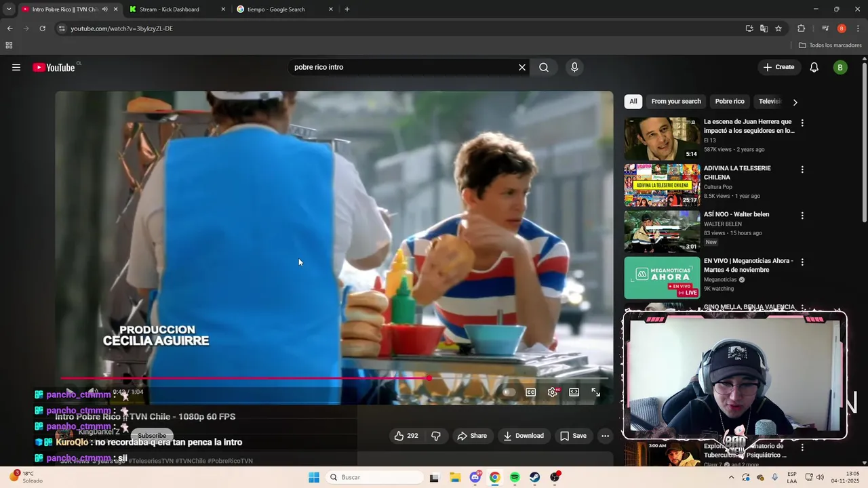Image resolution: width=868 pixels, height=488 pixels.
Task: Open Chrome apps grid in bookmarks bar
Action: (9, 45)
